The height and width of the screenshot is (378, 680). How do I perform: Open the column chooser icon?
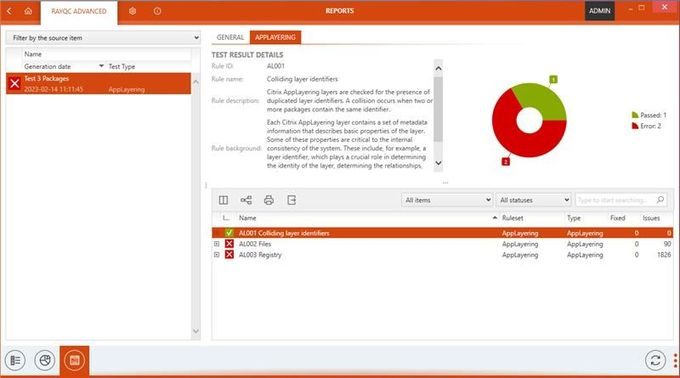click(223, 200)
